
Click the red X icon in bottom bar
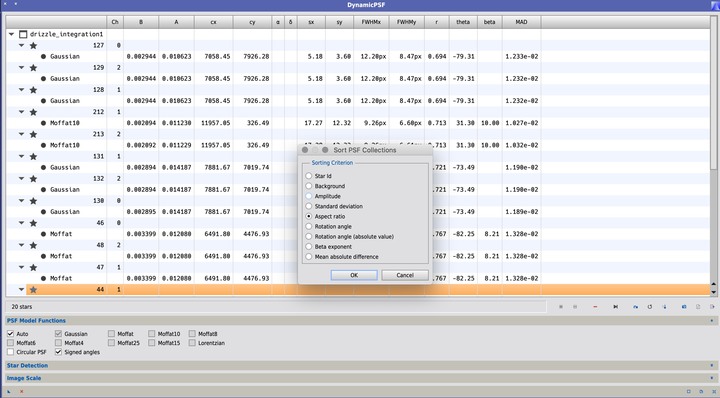21,392
